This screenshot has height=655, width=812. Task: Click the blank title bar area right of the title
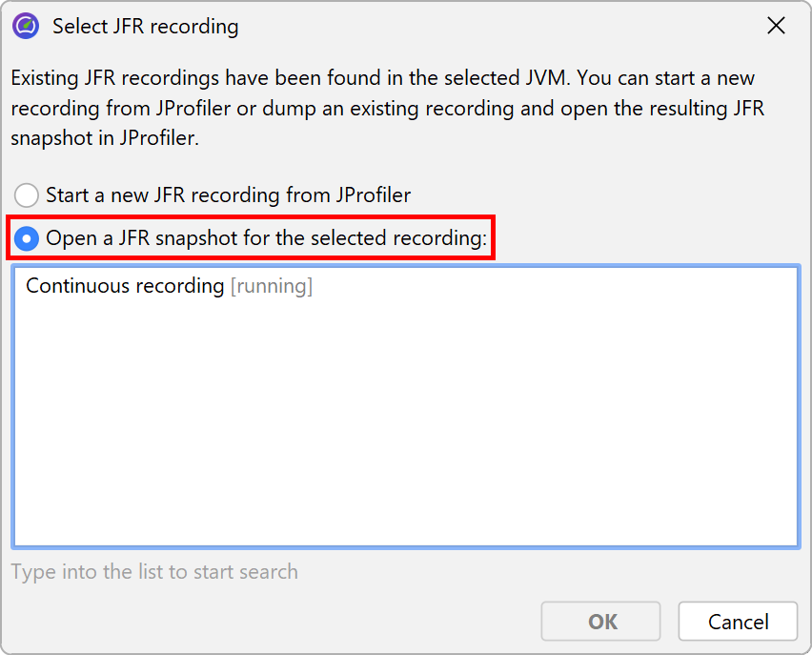point(496,26)
